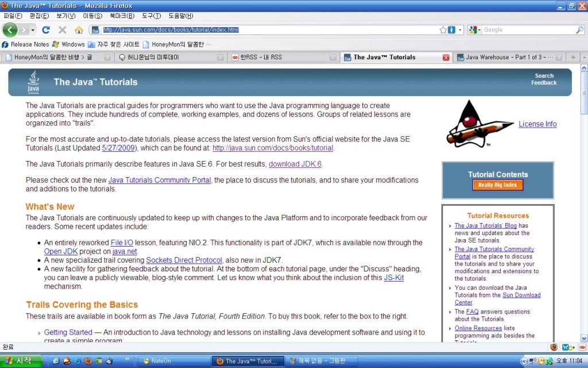Open the 북마크(B) menu
Screen dimensions: 588x368
coord(122,16)
